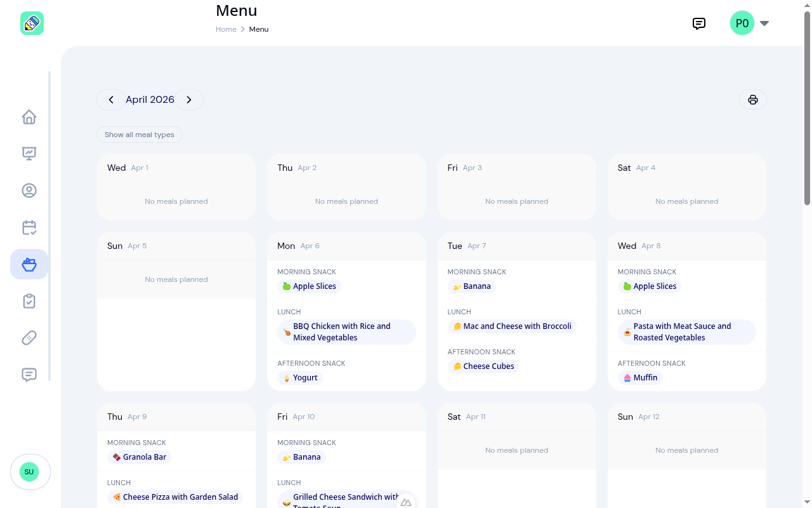Click the Mon Apr 6 day header
The image size is (812, 508).
[x=346, y=246]
